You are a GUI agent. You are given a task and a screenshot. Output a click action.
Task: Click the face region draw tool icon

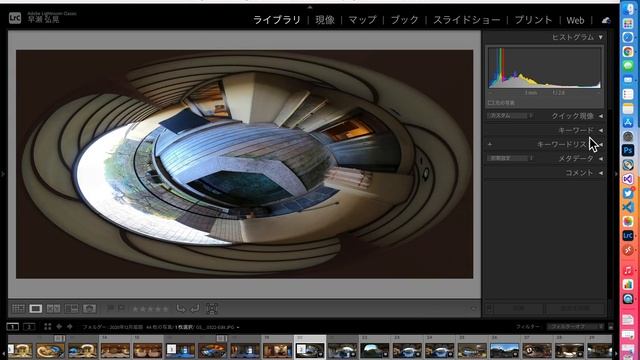pyautogui.click(x=212, y=309)
